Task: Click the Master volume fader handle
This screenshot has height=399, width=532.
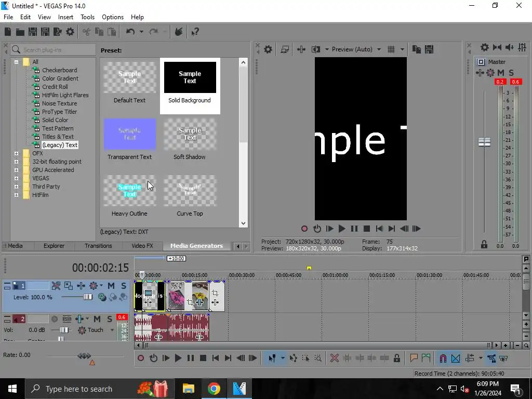Action: pos(484,142)
